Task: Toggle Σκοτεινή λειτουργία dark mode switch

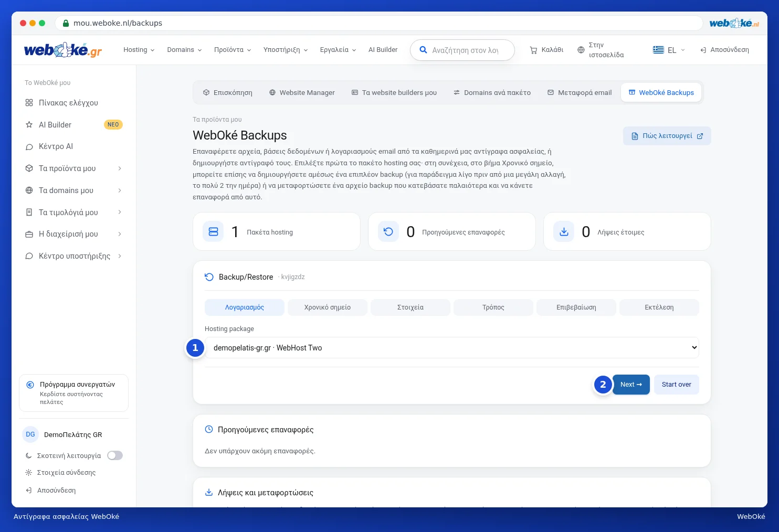Action: pyautogui.click(x=115, y=455)
